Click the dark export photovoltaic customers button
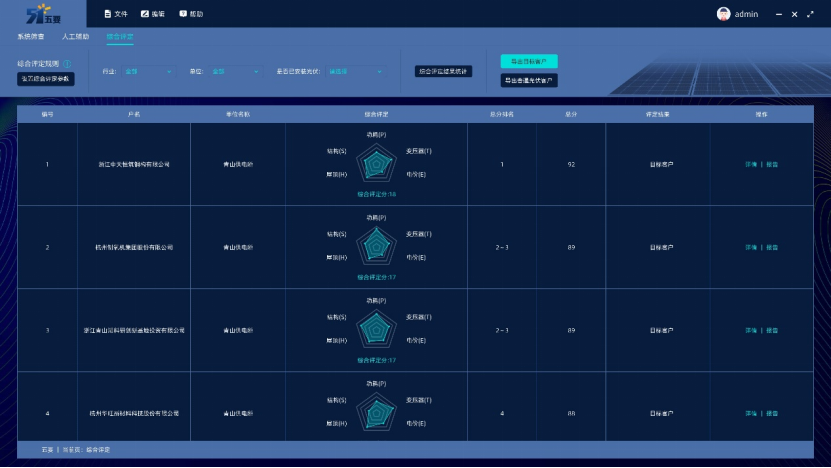Image resolution: width=831 pixels, height=468 pixels. pos(529,81)
